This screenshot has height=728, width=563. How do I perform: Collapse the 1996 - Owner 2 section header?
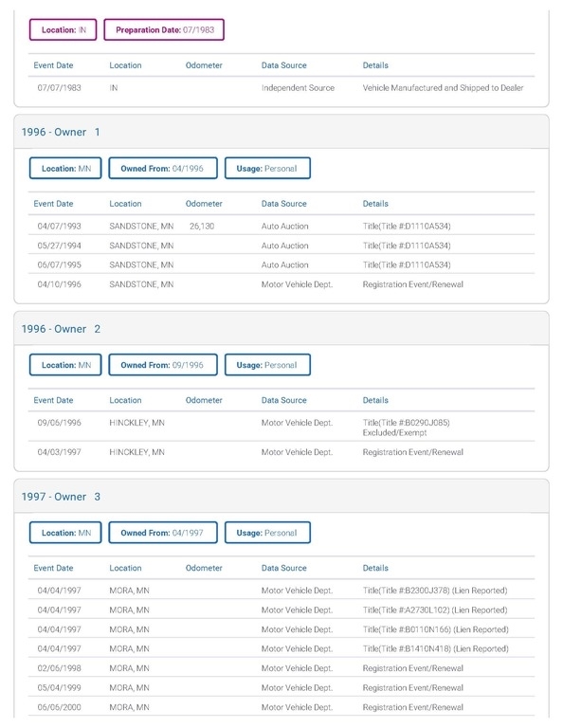pos(281,329)
